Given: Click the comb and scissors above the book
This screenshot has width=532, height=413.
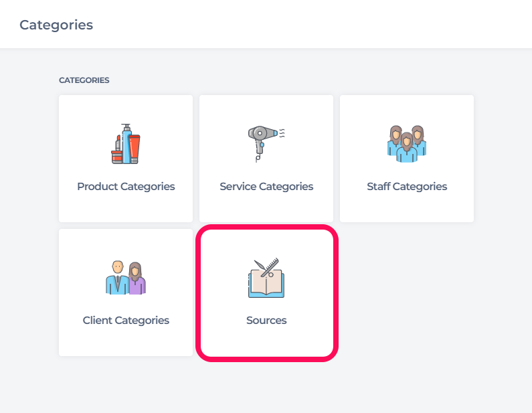Looking at the screenshot, I should 267,267.
